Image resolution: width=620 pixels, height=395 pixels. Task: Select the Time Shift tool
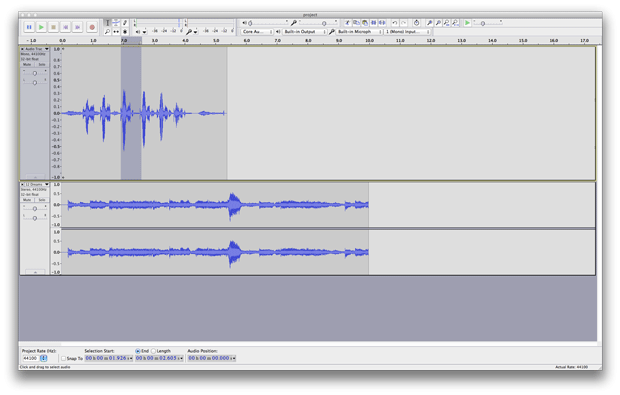pyautogui.click(x=116, y=32)
